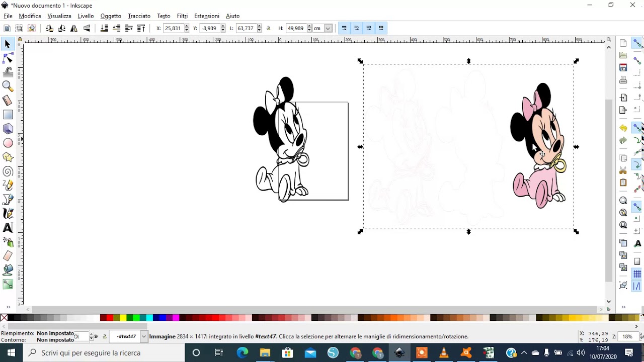
Task: Select the Node editing tool
Action: [x=8, y=59]
